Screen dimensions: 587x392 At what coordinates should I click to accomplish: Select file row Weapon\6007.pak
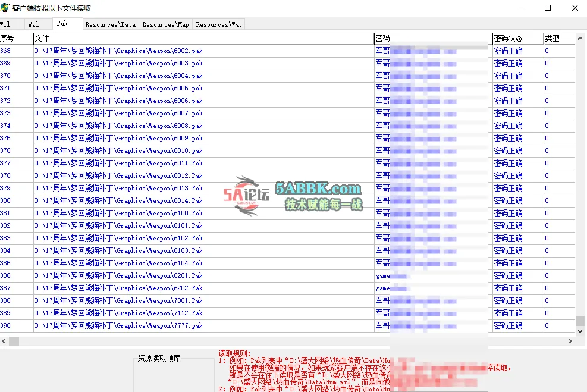tap(287, 113)
